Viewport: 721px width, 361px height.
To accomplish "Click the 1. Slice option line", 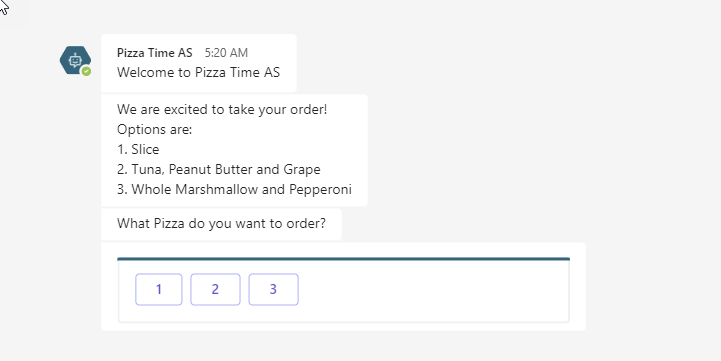I will (x=138, y=149).
